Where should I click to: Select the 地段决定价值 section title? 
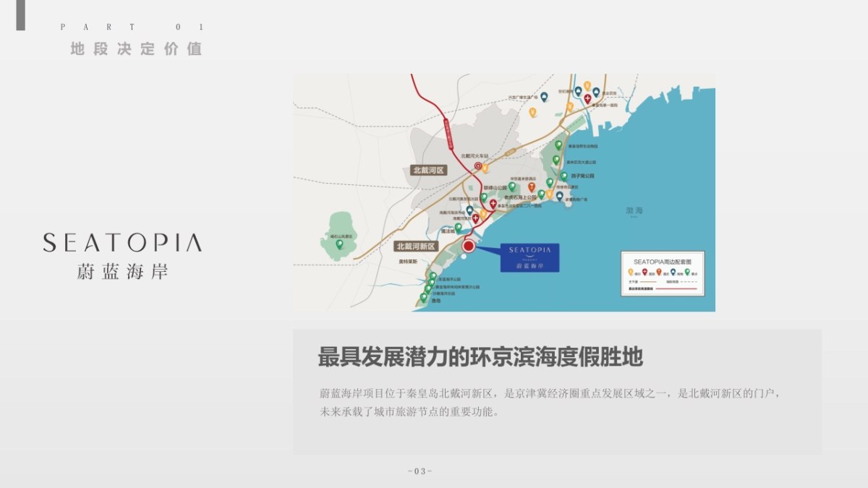click(135, 49)
